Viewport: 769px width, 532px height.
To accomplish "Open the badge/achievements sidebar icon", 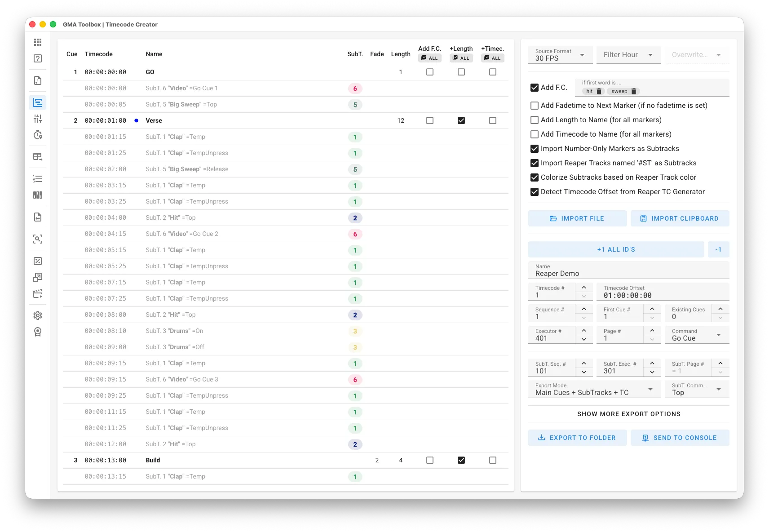I will click(38, 331).
